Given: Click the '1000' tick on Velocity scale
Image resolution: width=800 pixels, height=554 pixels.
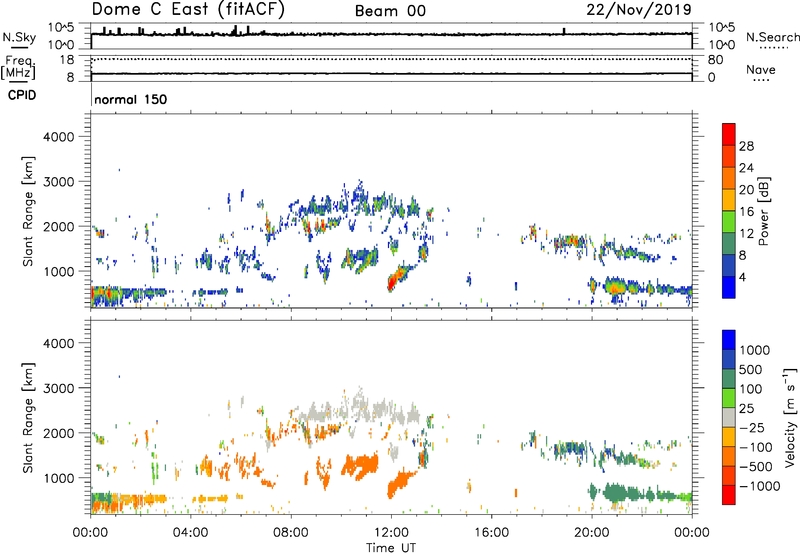Looking at the screenshot, I should tap(755, 350).
